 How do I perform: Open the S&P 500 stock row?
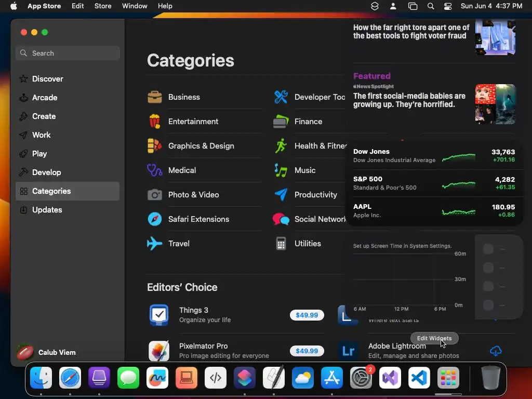tap(434, 183)
